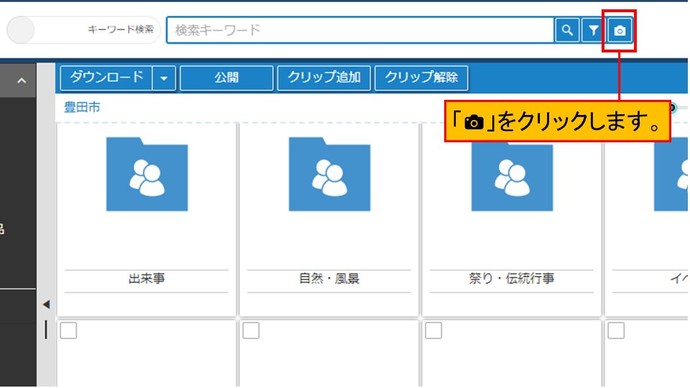690x388 pixels.
Task: Click the 検索キーワード search field
Action: coord(360,30)
